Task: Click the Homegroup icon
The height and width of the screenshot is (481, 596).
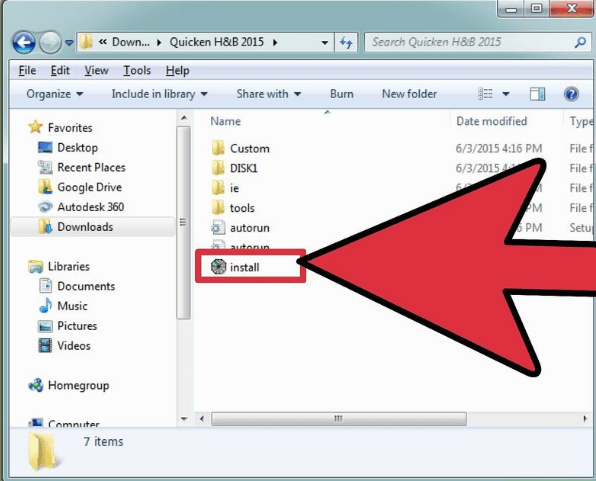Action: pos(36,385)
